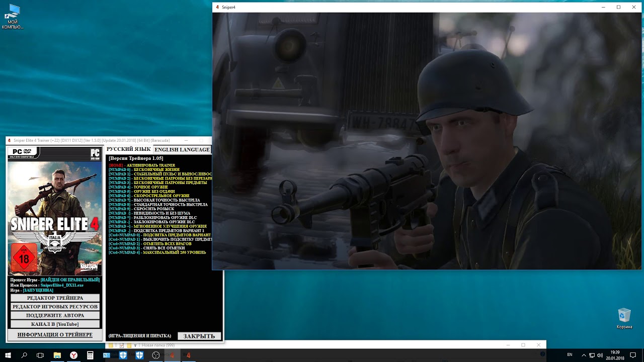Click the [NUMPAD 6] СКОРОСТРЕЛЬНОЕ ОРУЖИЕ line

pos(149,196)
